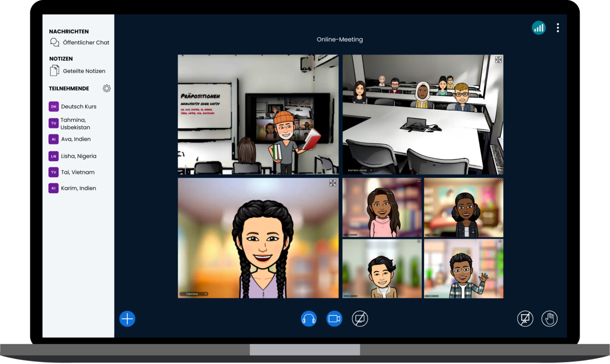This screenshot has width=610, height=364.
Task: Toggle screen sharing beside the camera button
Action: pos(360,319)
